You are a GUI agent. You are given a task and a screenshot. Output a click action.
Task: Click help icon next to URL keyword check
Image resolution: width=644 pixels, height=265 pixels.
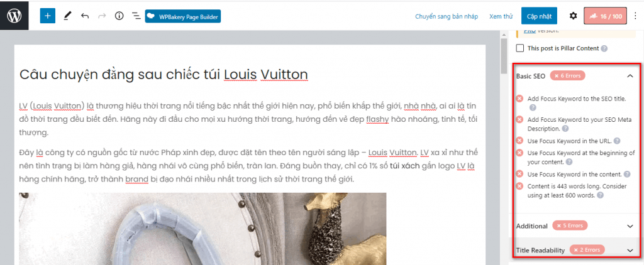(x=617, y=141)
